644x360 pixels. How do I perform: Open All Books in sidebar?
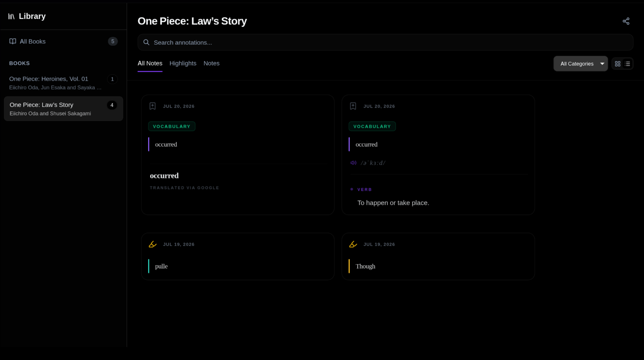click(63, 42)
